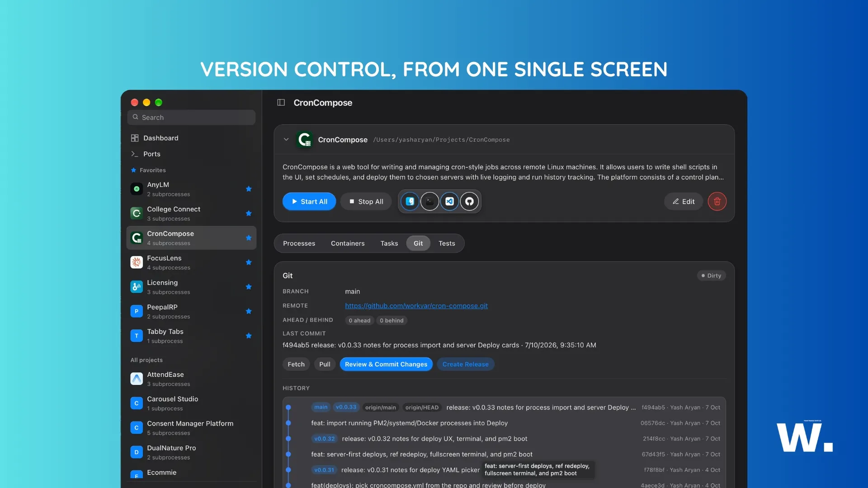Open AttendEase project
The width and height of the screenshot is (868, 488).
pyautogui.click(x=191, y=379)
